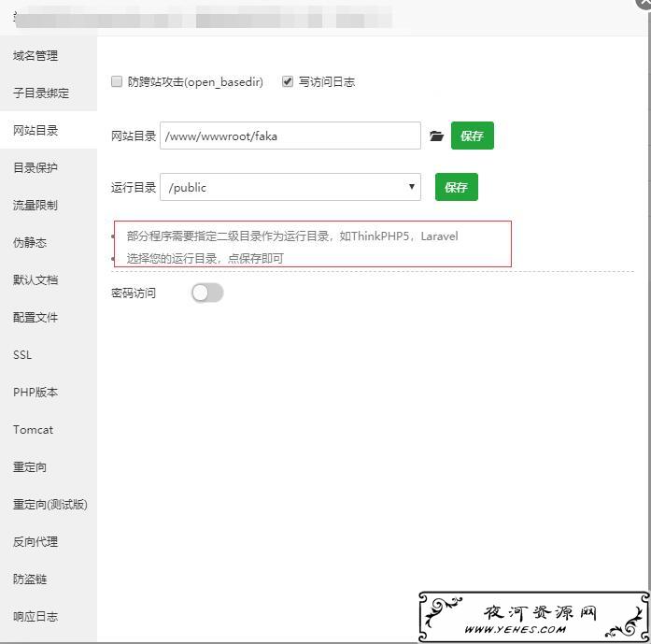Click hint text 选择您的运行目录，点保存即可
This screenshot has width=651, height=644.
205,258
